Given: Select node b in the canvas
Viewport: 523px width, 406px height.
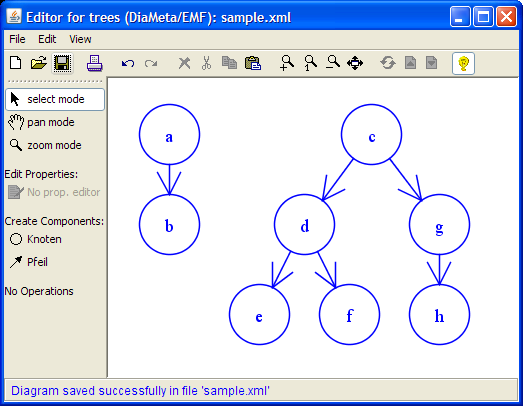Looking at the screenshot, I should pyautogui.click(x=169, y=225).
